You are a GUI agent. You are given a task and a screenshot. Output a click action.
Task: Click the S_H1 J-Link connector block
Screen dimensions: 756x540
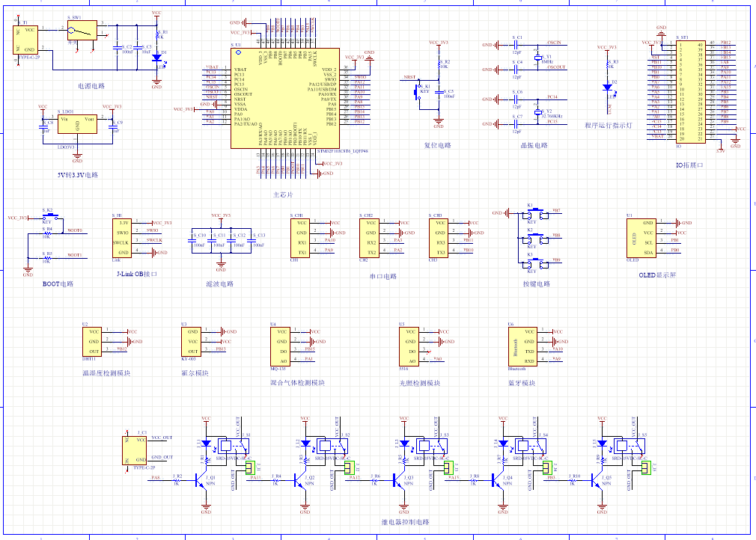coord(121,238)
